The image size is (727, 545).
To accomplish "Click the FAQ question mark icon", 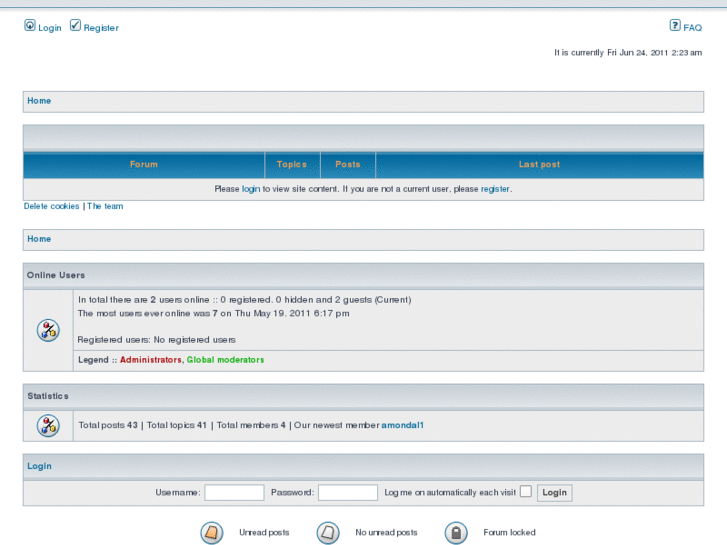I will (x=675, y=25).
